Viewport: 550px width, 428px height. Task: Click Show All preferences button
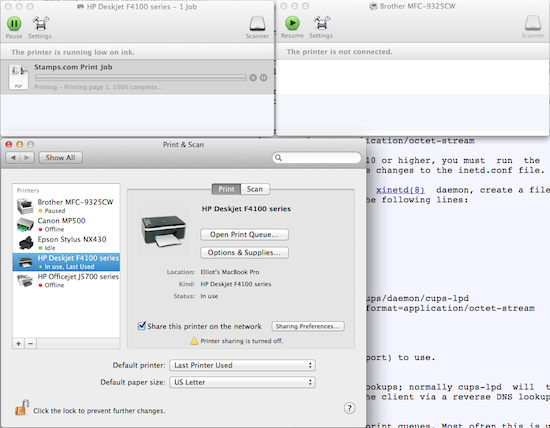[x=60, y=158]
